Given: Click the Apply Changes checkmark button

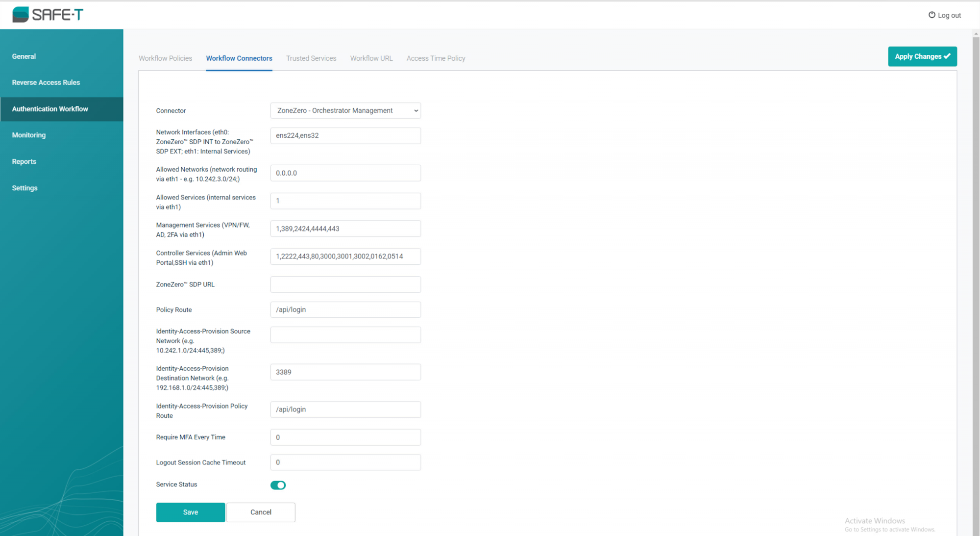Looking at the screenshot, I should (x=922, y=56).
